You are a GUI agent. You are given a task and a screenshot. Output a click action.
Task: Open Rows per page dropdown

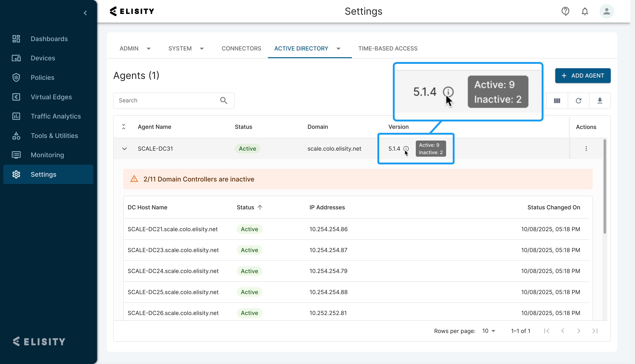point(489,331)
